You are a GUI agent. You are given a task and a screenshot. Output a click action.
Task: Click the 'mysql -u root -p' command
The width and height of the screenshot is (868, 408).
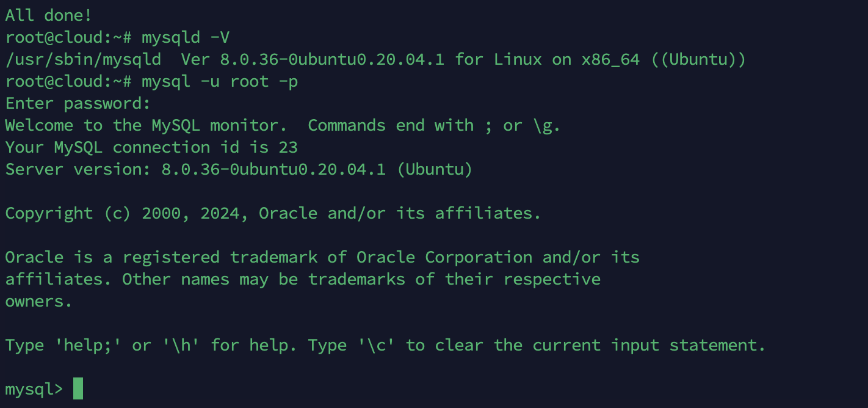tap(220, 81)
